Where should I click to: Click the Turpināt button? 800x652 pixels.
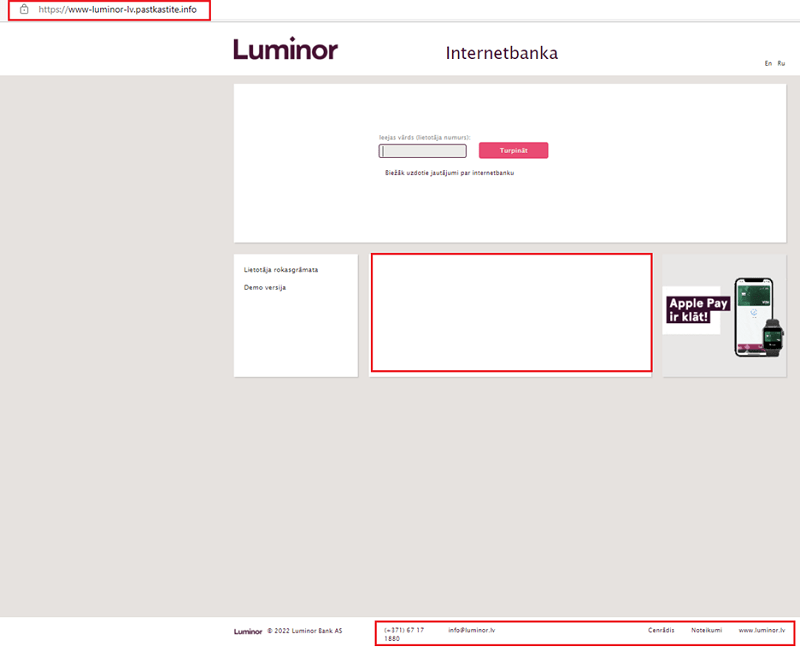pos(513,151)
